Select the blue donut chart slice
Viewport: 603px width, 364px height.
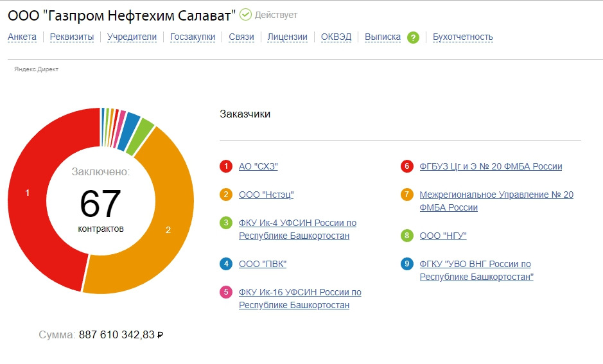point(128,131)
